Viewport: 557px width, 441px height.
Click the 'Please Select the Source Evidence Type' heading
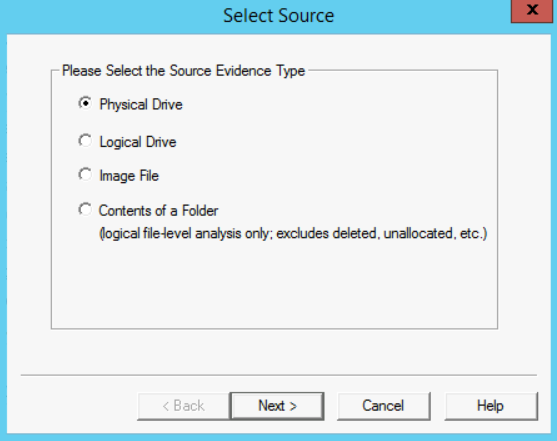pyautogui.click(x=183, y=71)
